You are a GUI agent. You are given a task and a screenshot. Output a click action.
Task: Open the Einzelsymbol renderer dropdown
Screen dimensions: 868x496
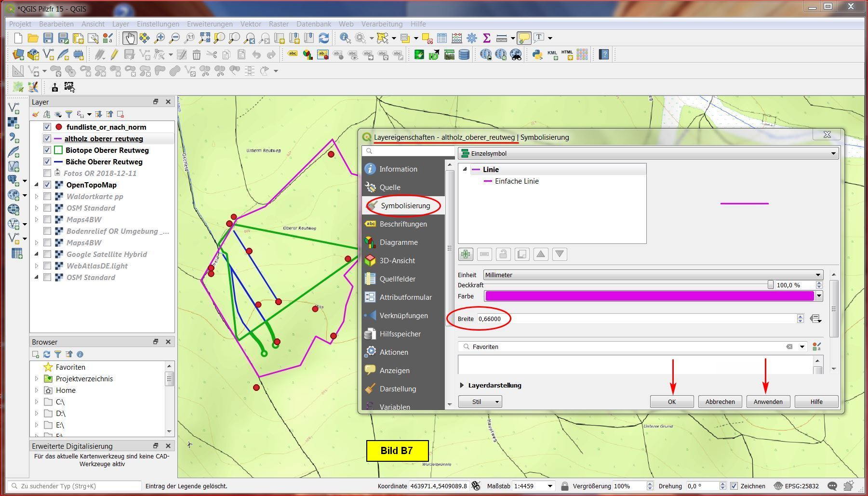point(648,153)
